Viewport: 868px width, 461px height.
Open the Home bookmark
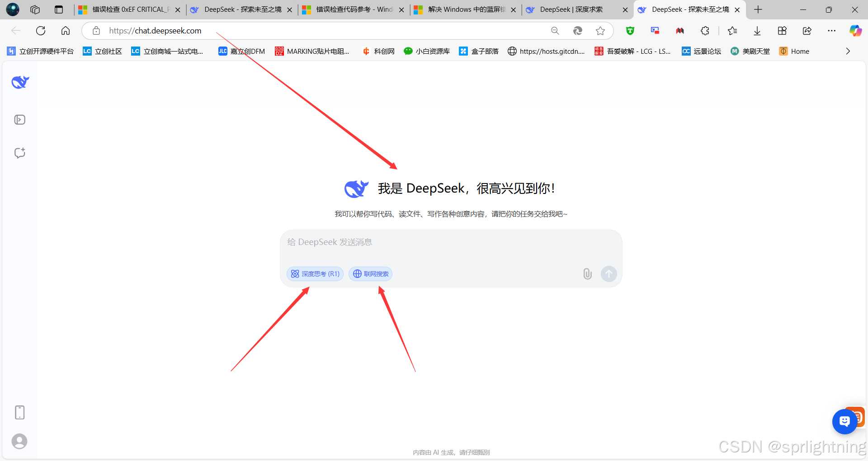click(x=794, y=51)
